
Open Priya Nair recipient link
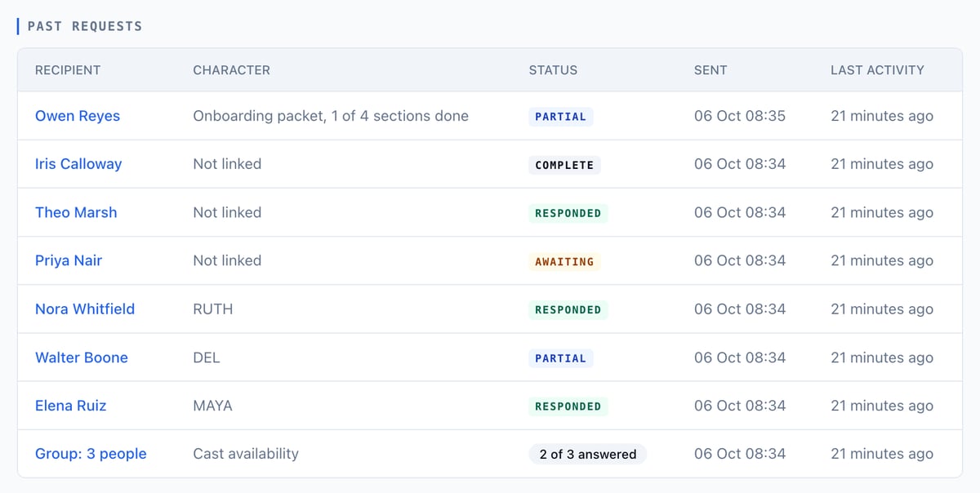click(x=69, y=260)
